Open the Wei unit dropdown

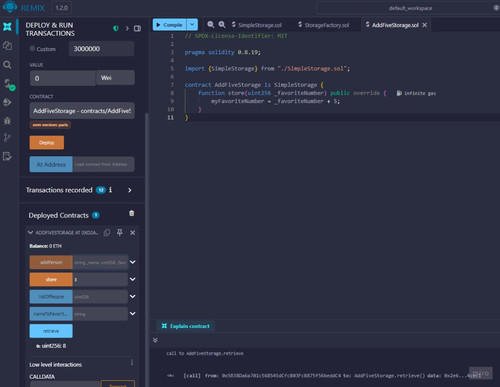pos(115,78)
